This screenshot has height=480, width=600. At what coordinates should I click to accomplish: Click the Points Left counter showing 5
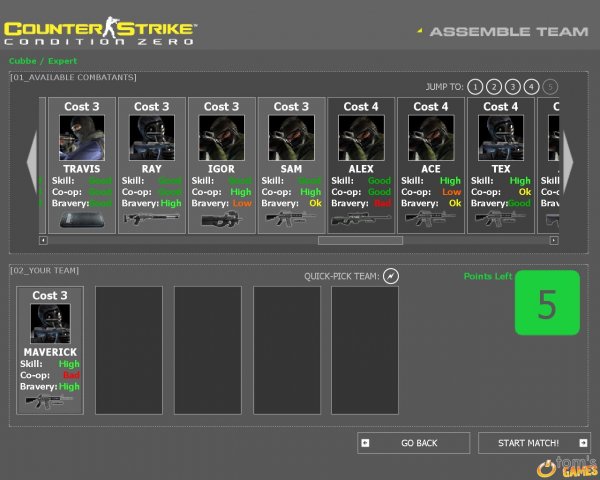pyautogui.click(x=548, y=303)
